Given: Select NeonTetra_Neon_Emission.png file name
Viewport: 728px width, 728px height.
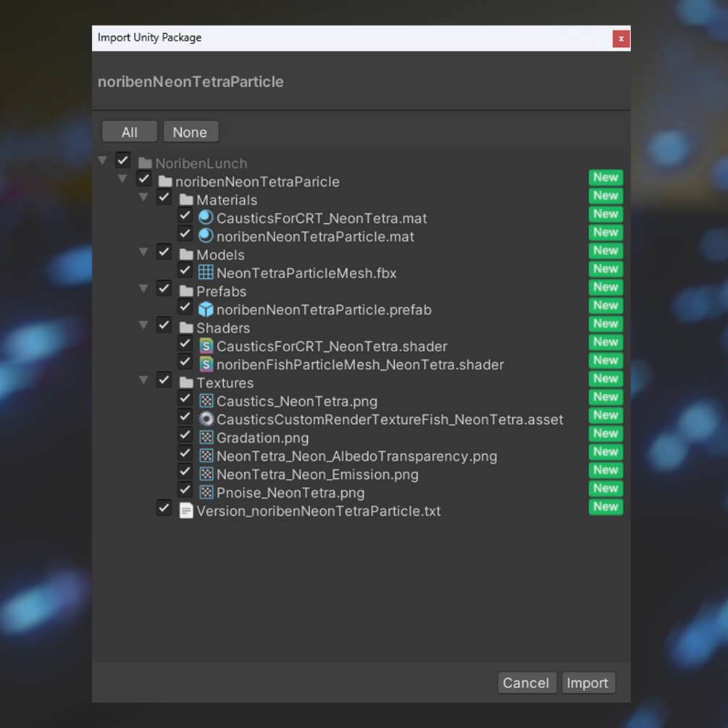Looking at the screenshot, I should 317,474.
